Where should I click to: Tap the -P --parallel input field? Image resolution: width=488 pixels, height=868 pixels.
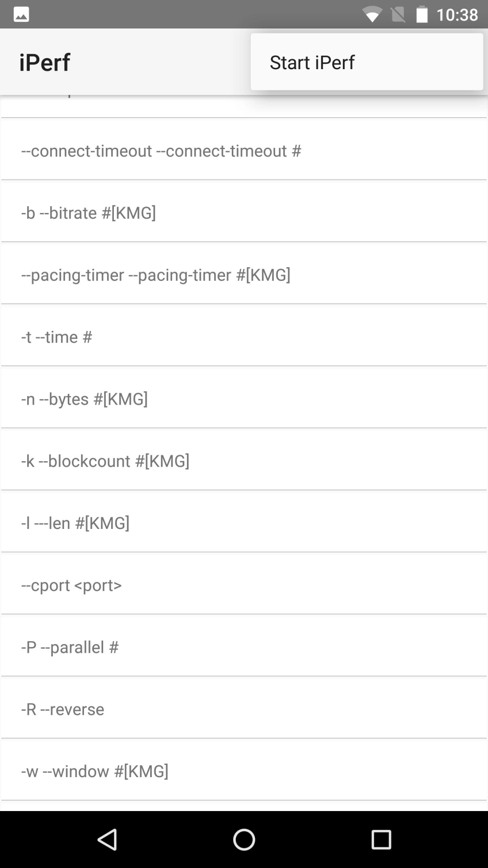pos(244,646)
